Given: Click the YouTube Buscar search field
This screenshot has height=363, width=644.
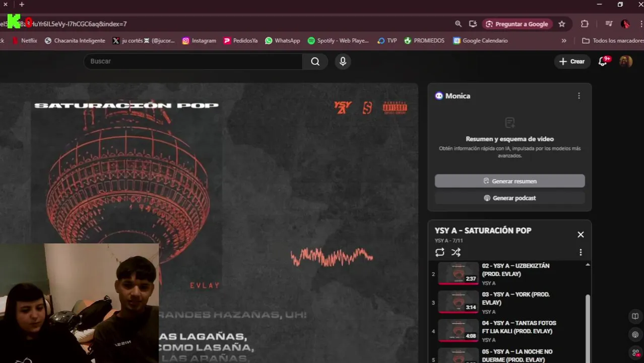Looking at the screenshot, I should (x=193, y=62).
